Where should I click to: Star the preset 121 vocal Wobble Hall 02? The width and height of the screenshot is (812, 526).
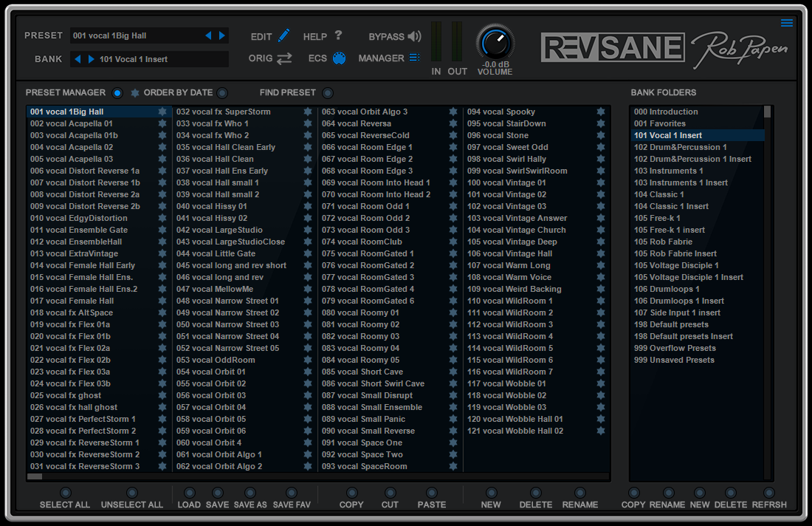tap(601, 431)
